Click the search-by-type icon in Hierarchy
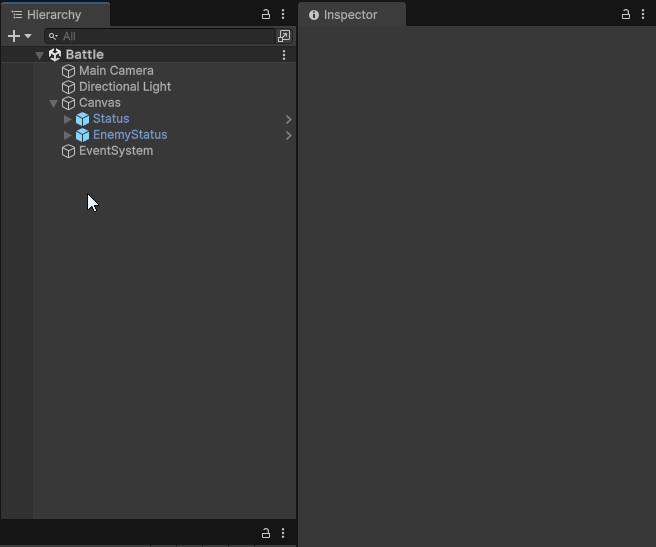This screenshot has height=547, width=656. [284, 36]
